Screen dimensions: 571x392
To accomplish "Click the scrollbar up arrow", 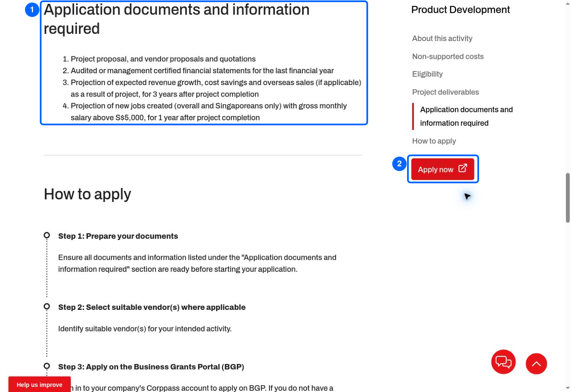I will point(568,4).
